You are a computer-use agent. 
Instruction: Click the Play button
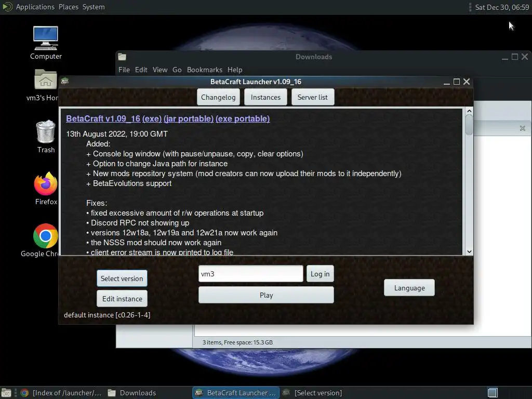tap(266, 295)
